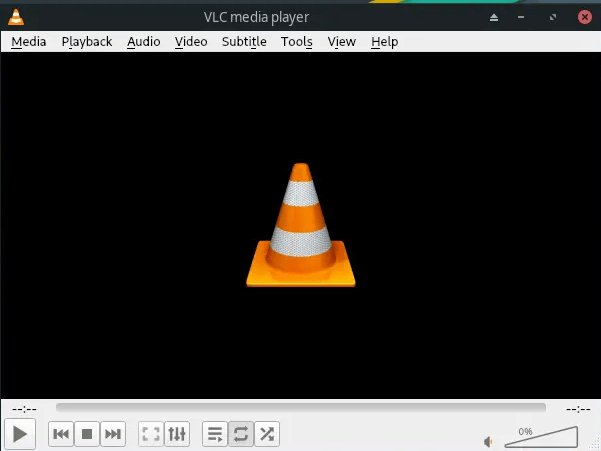The width and height of the screenshot is (601, 451).
Task: Toggle random shuffle playback
Action: [267, 434]
